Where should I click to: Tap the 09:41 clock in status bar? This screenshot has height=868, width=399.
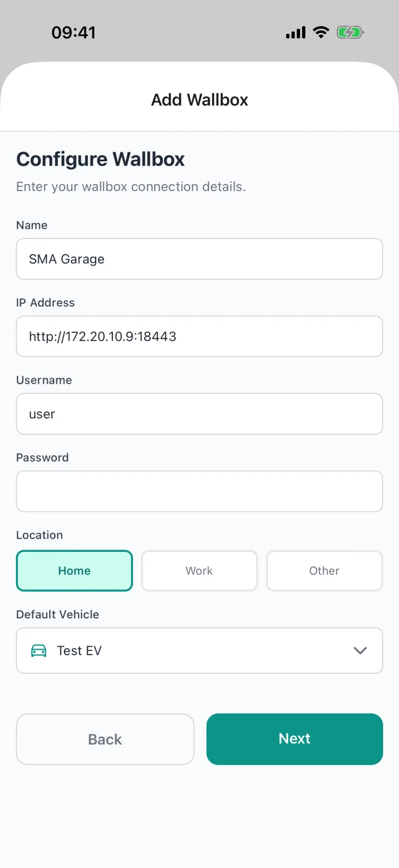[x=73, y=32]
